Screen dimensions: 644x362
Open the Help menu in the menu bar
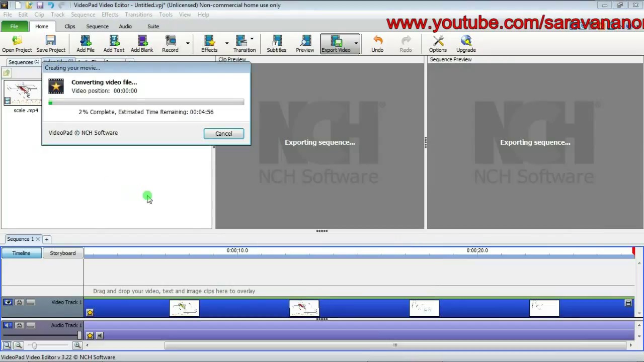pyautogui.click(x=203, y=15)
